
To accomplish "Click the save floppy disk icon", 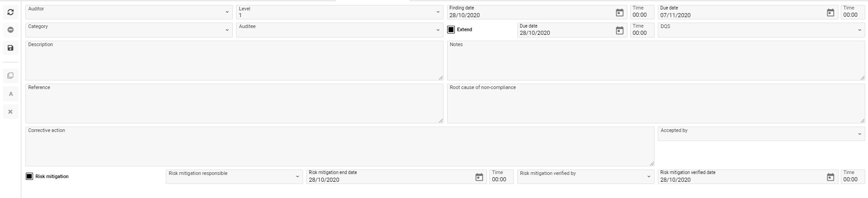I will click(10, 48).
